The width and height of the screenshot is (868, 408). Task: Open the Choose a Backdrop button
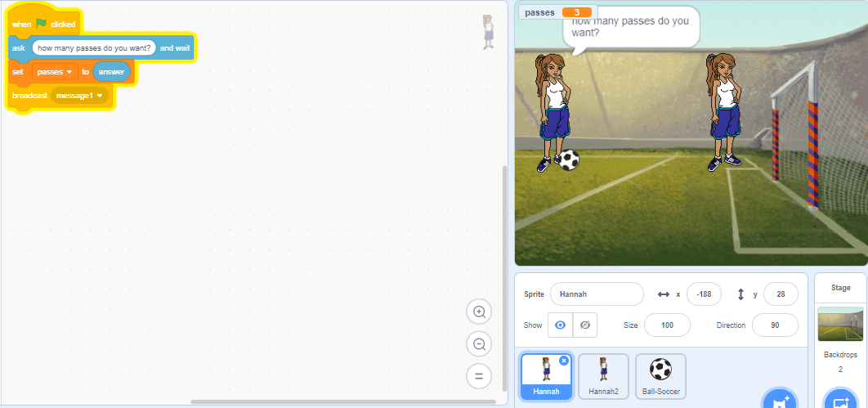(x=839, y=401)
